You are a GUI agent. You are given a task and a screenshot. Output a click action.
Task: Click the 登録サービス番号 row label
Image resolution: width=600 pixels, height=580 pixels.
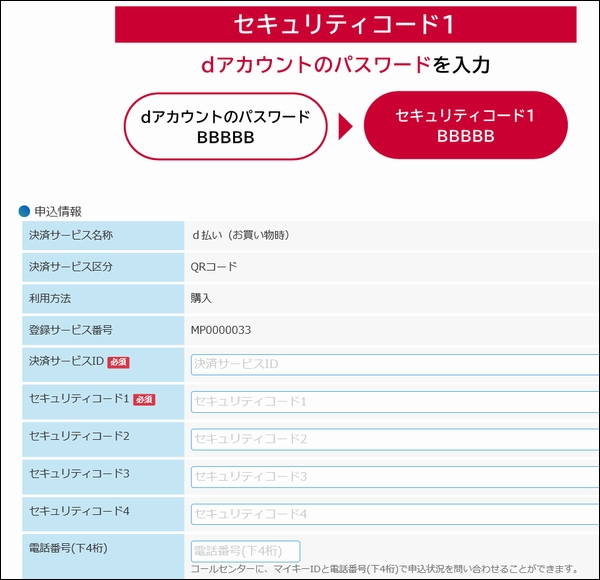point(71,330)
